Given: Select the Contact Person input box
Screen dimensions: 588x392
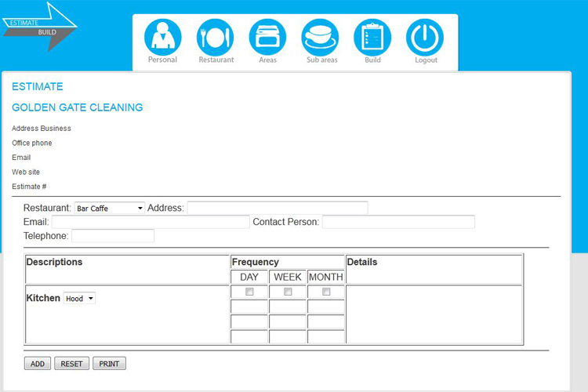Looking at the screenshot, I should pyautogui.click(x=398, y=222).
